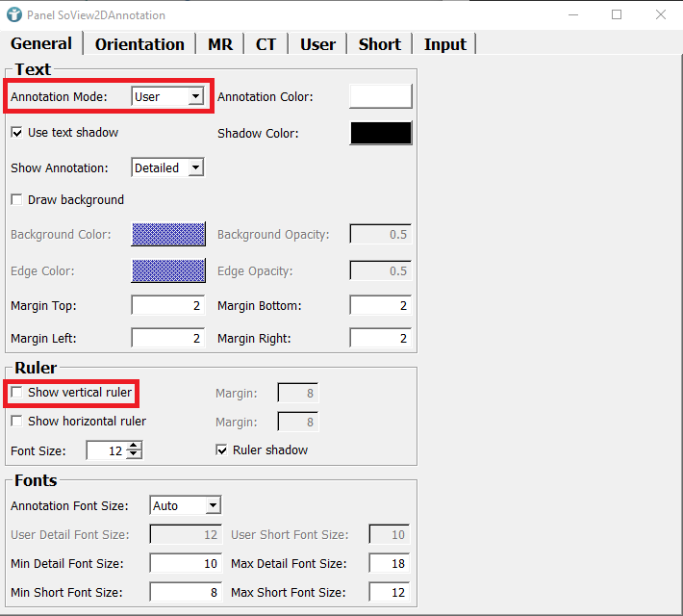Open the MR tab
This screenshot has height=616, width=683.
[x=220, y=44]
